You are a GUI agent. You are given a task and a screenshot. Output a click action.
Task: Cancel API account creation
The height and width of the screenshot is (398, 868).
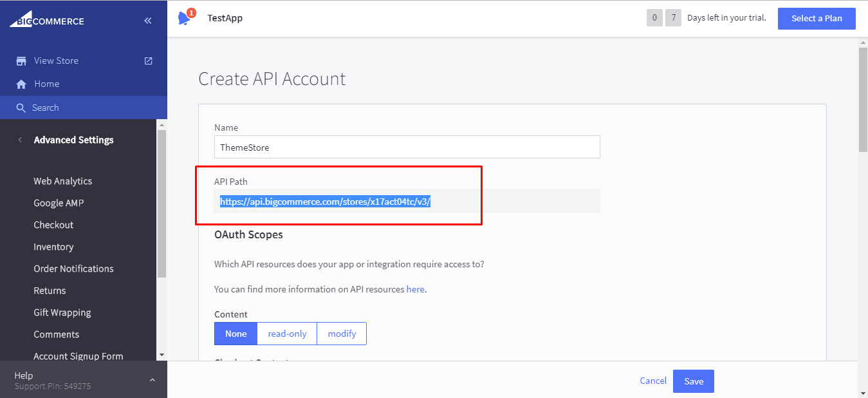[x=652, y=381]
